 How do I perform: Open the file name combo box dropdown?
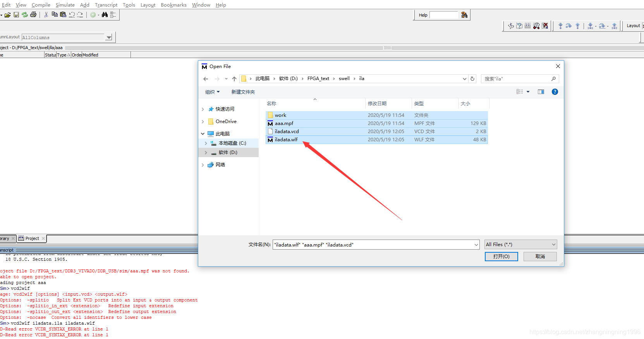[476, 245]
